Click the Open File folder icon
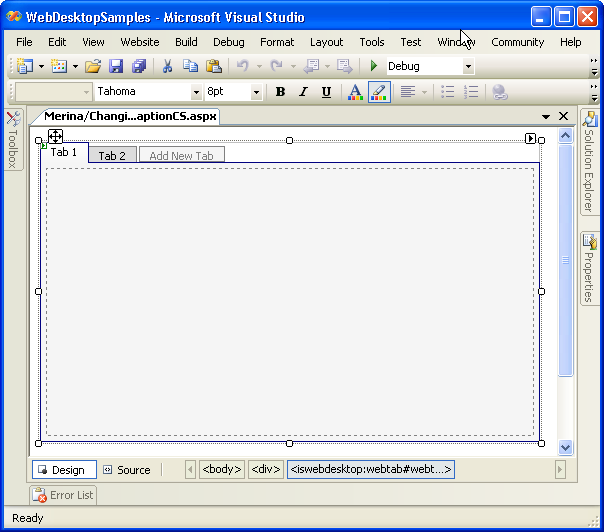This screenshot has height=532, width=604. (92, 66)
